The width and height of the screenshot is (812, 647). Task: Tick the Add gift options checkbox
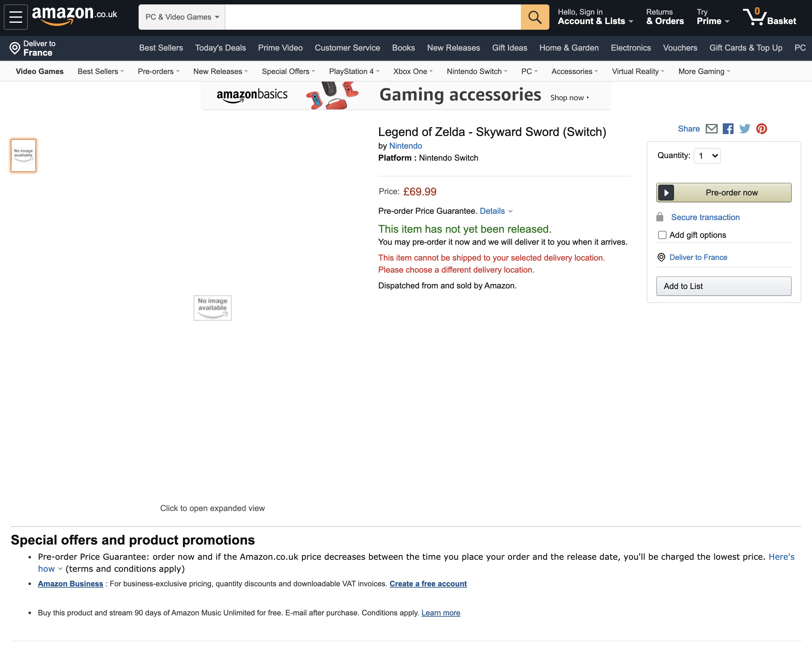point(662,235)
